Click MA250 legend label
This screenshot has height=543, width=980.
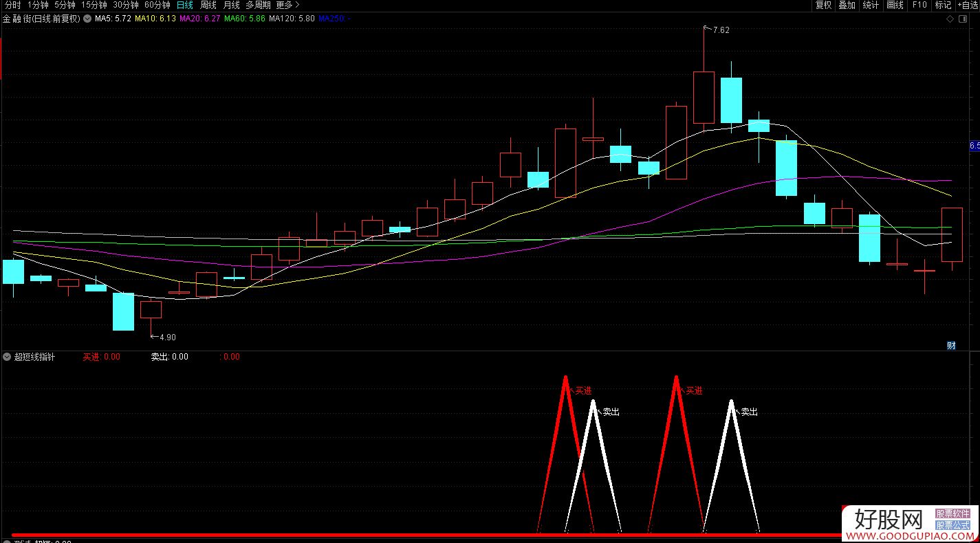[x=334, y=19]
